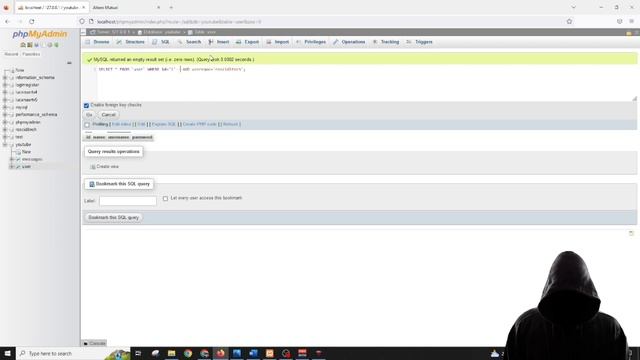Click the Bookmark this SQL query button
Image resolution: width=640 pixels, height=360 pixels.
(113, 218)
